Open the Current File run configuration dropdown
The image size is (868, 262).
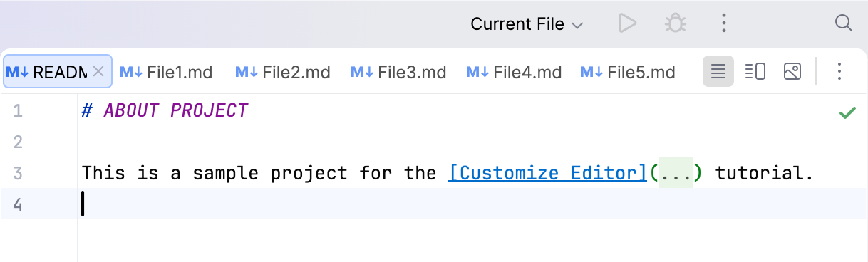coord(527,24)
